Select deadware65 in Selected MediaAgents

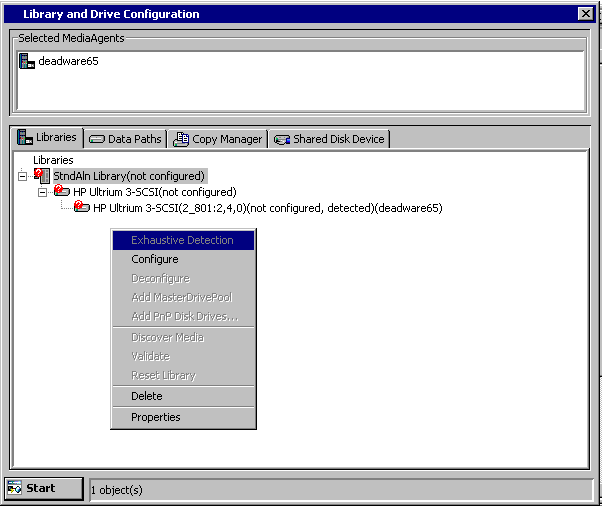(68, 61)
